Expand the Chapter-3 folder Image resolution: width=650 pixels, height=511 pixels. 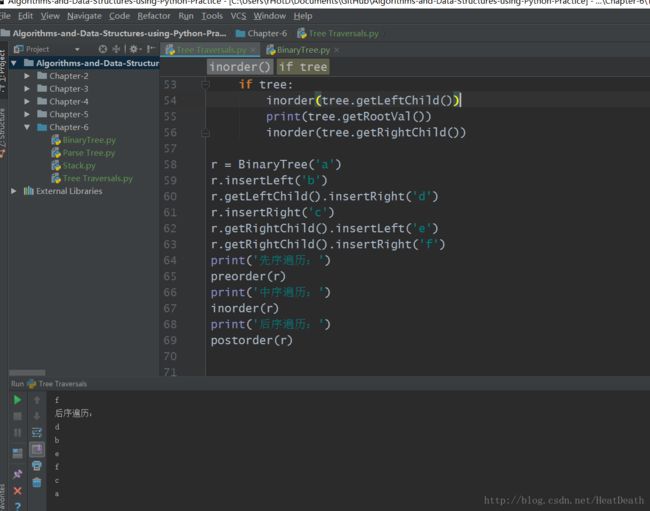[27, 89]
